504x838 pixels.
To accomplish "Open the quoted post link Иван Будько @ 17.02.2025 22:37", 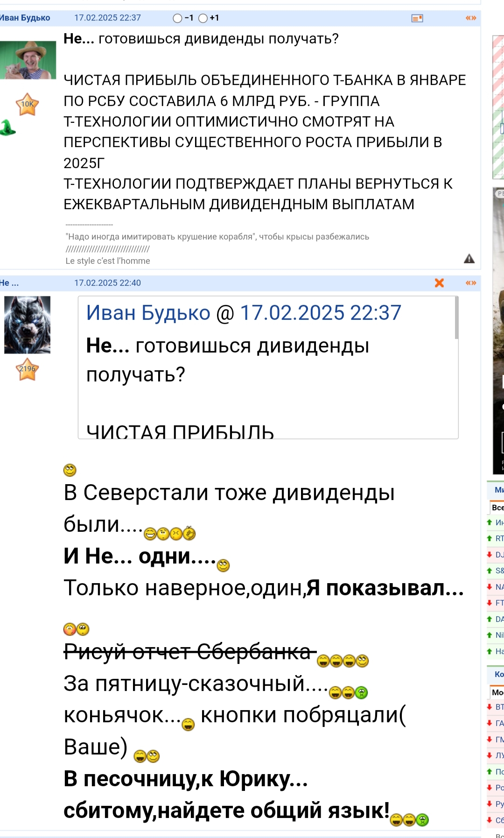I will coord(244,313).
